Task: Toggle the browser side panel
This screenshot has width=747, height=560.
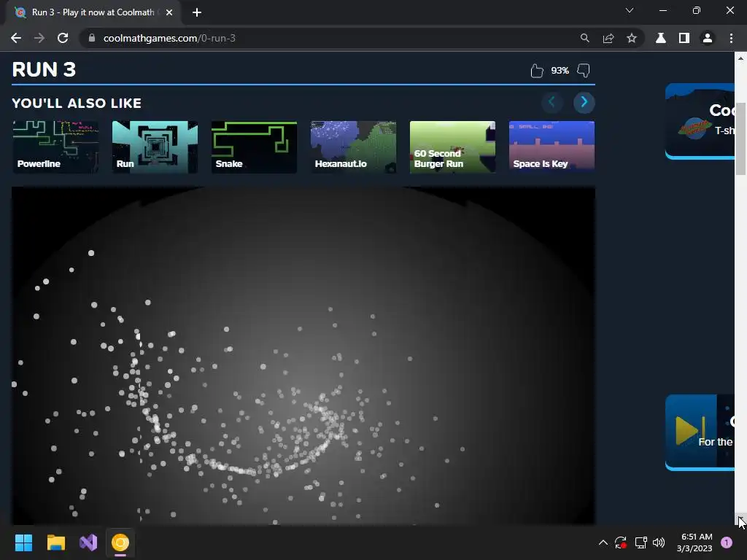Action: pyautogui.click(x=684, y=38)
